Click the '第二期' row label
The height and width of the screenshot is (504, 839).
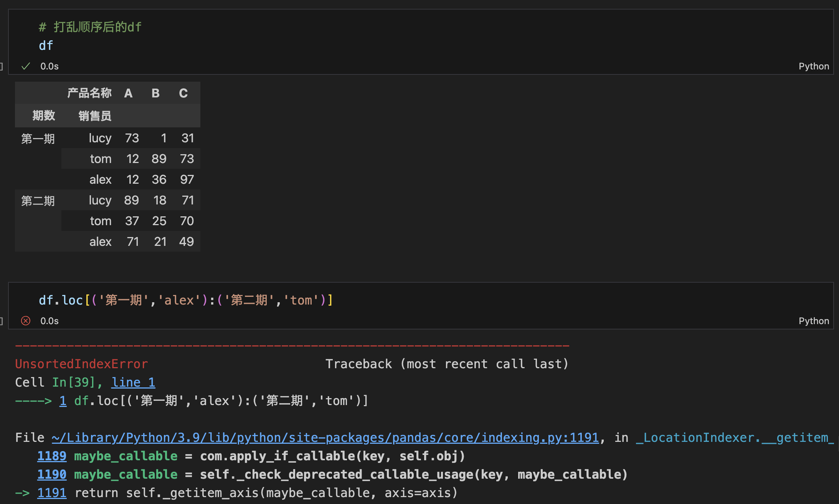(x=38, y=201)
